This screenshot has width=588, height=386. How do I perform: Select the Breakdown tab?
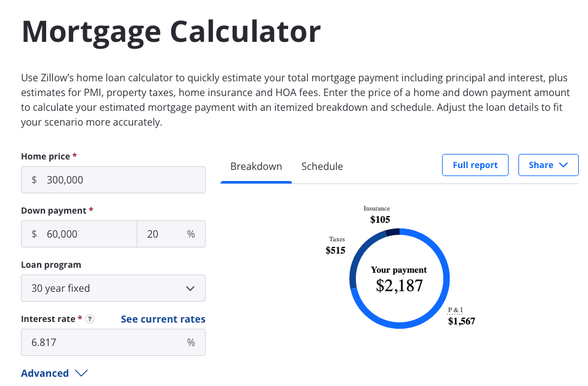[x=256, y=166]
